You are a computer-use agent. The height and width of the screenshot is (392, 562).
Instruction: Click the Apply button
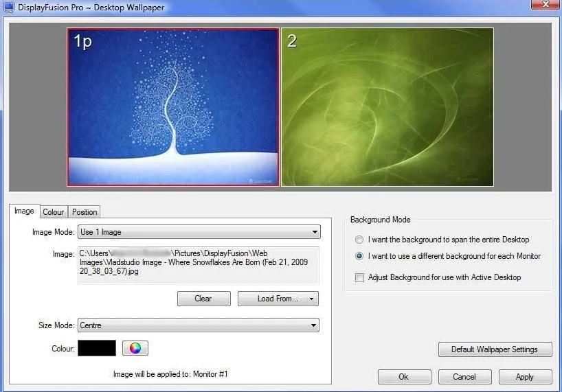525,377
